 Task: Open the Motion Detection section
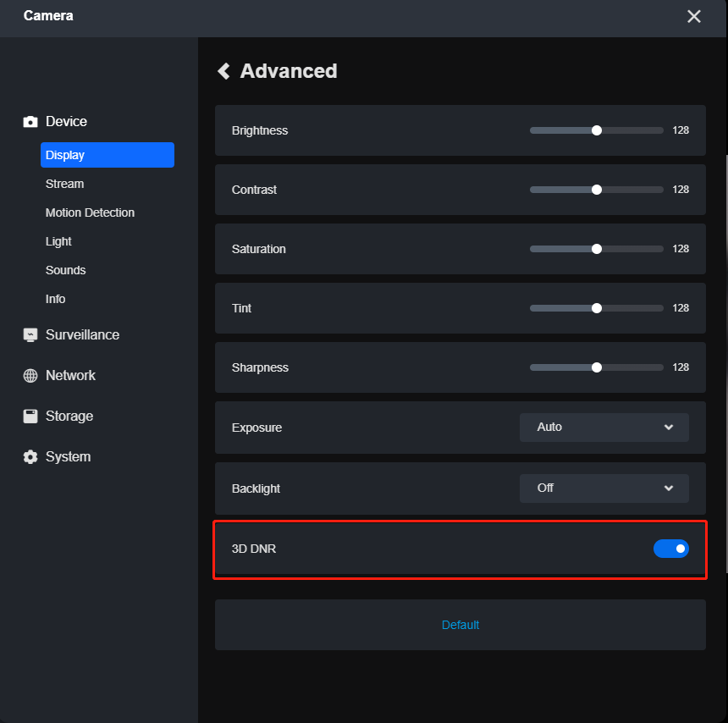pos(90,212)
